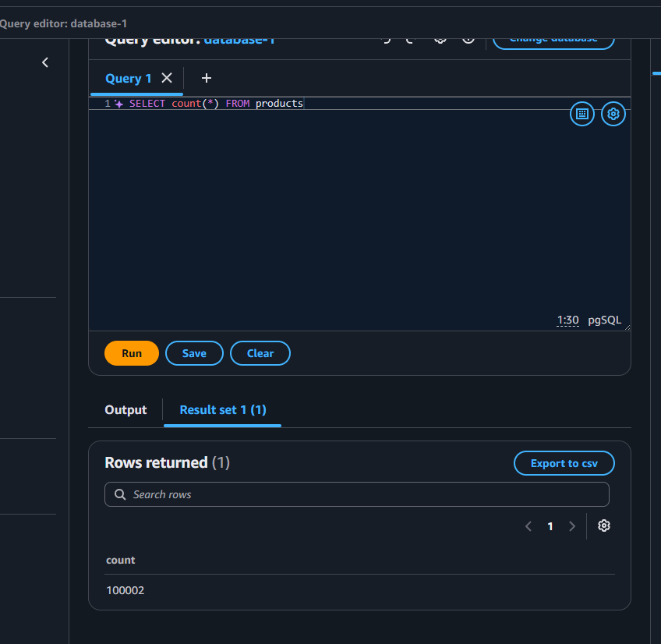Switch to the Output tab
661x644 pixels.
pyautogui.click(x=125, y=410)
